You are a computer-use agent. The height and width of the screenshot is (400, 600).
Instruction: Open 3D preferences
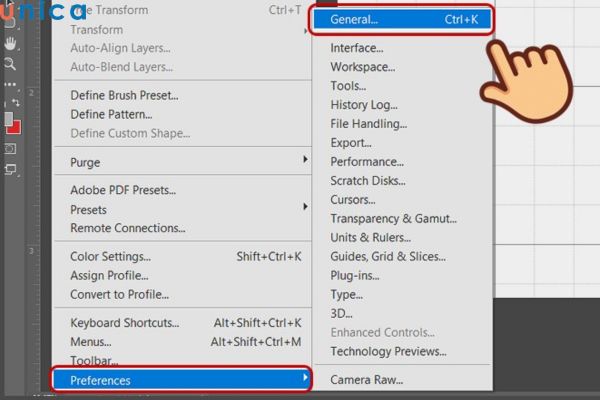(x=402, y=313)
